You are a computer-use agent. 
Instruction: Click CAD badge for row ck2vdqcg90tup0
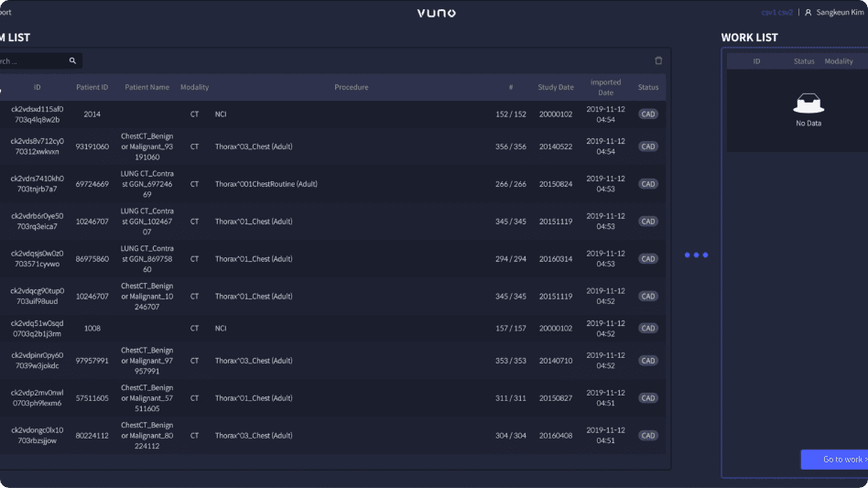pyautogui.click(x=648, y=297)
